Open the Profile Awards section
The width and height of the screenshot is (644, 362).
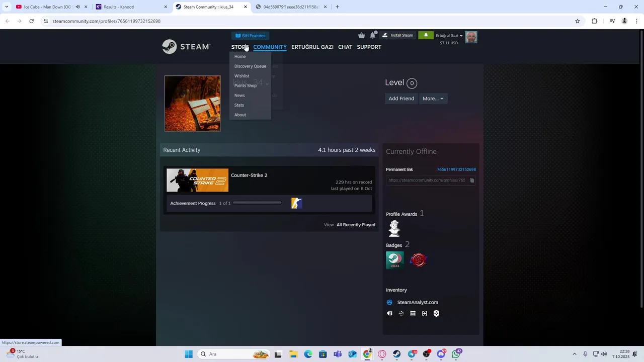(x=401, y=214)
